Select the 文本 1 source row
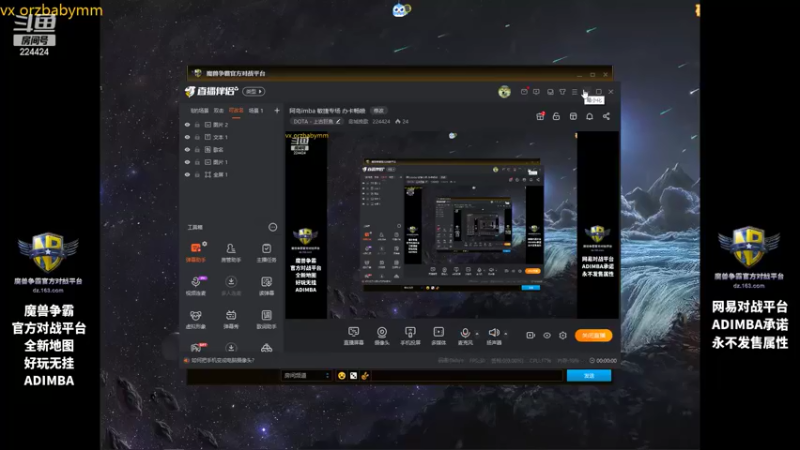 pos(232,137)
